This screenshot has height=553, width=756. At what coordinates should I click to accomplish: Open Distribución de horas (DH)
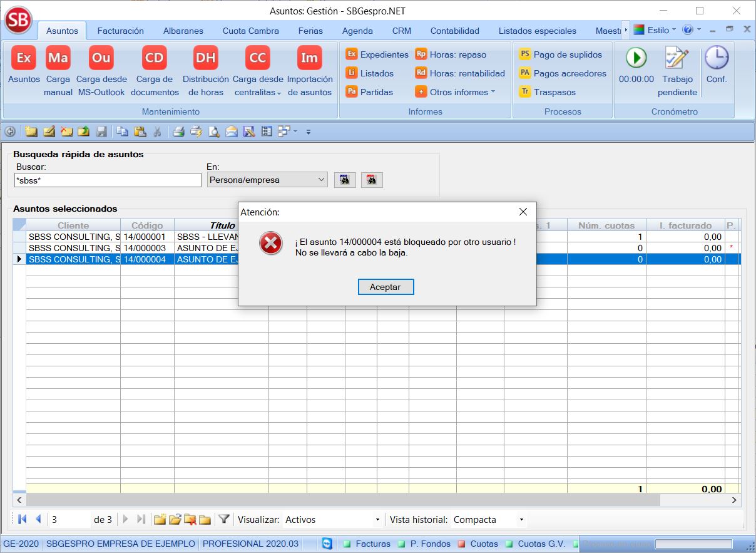pyautogui.click(x=205, y=58)
